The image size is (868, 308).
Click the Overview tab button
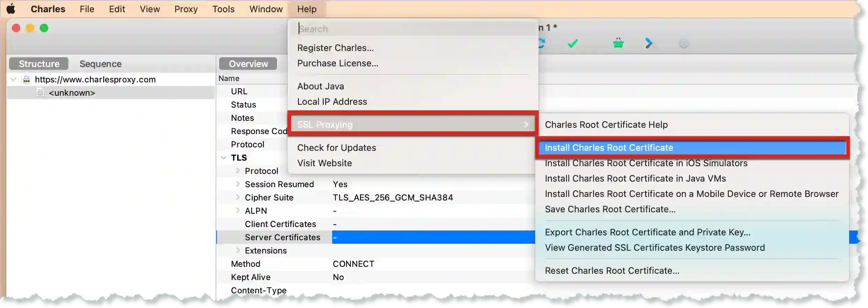(x=248, y=64)
